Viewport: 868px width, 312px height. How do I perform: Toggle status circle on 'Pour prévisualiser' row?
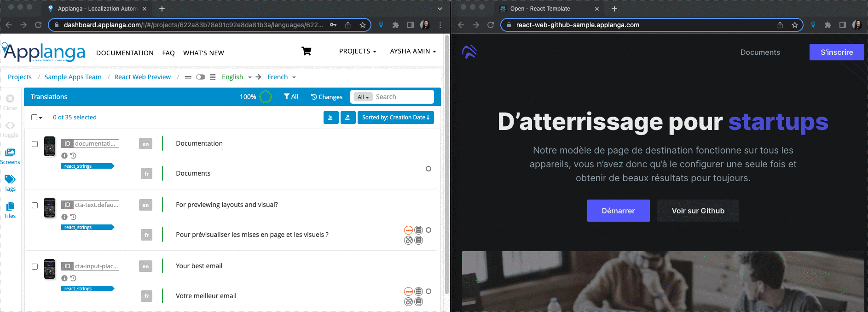pos(428,230)
